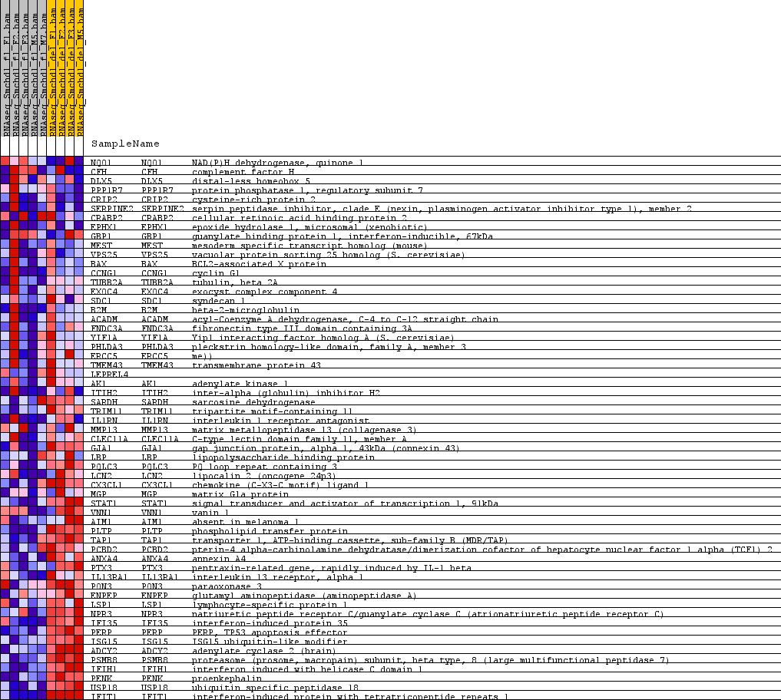Click the NQO1 heatmap cell for del_M5 sample
781x700 pixels.
pos(79,162)
